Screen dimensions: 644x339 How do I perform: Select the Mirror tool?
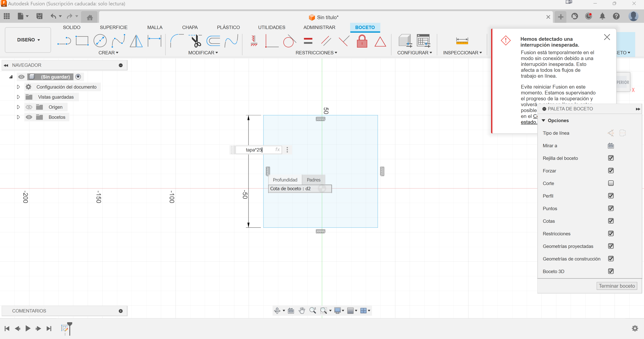[136, 41]
